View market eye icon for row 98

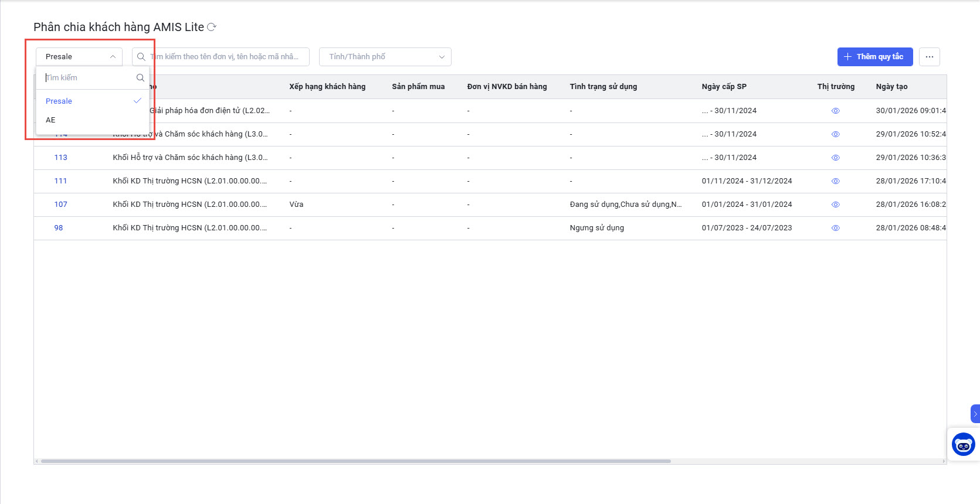click(835, 228)
